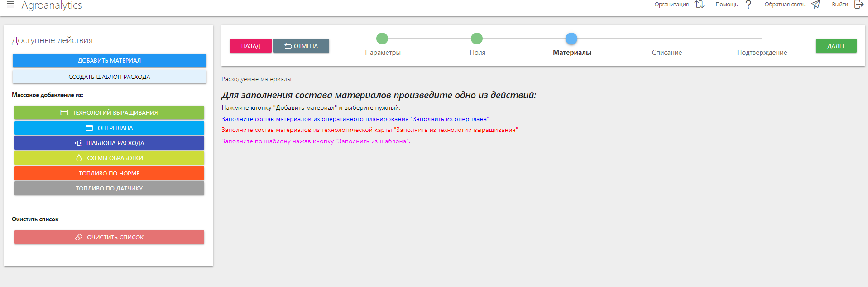This screenshot has width=868, height=287.
Task: Click the droplet icon on Схемы обработки
Action: [x=79, y=158]
